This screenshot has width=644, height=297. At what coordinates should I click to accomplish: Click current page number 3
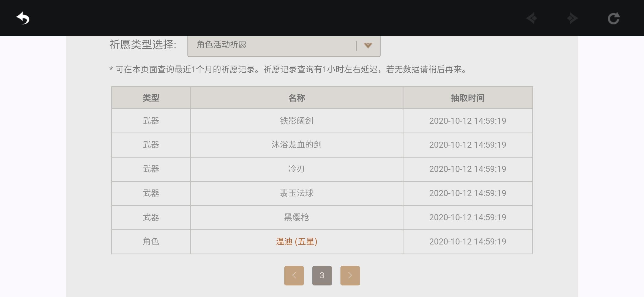322,275
